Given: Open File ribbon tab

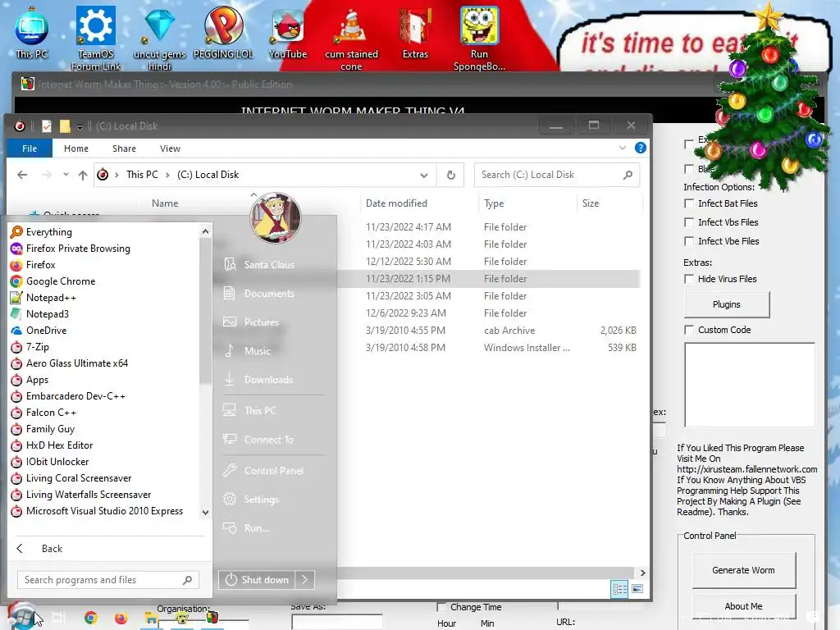Looking at the screenshot, I should coord(30,148).
